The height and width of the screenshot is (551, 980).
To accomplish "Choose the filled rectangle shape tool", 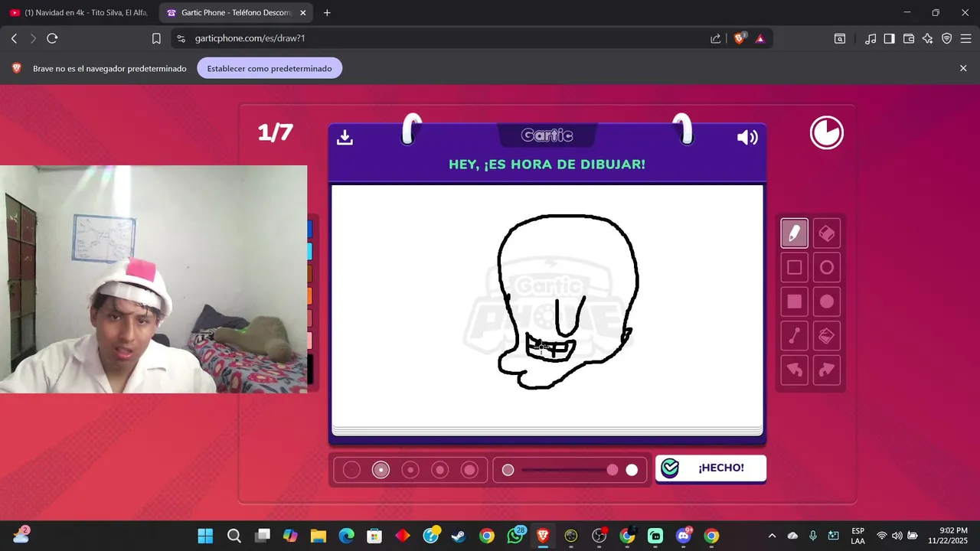I will (794, 302).
